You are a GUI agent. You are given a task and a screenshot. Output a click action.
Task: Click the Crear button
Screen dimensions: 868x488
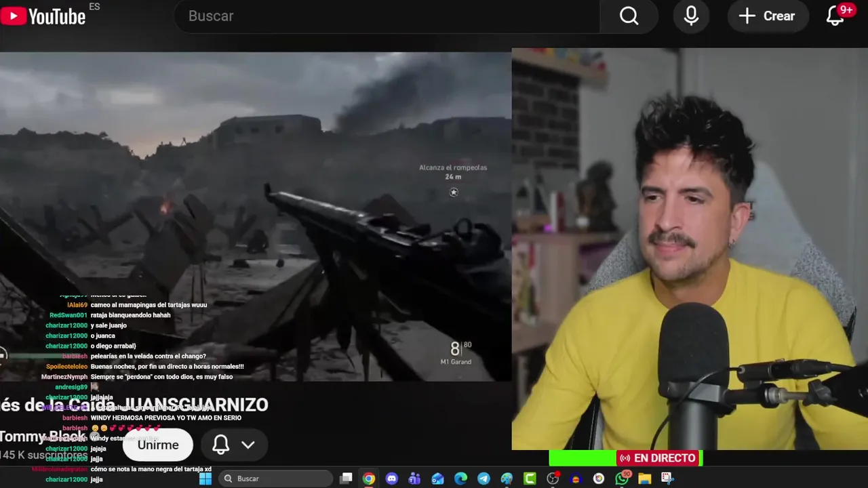[768, 16]
